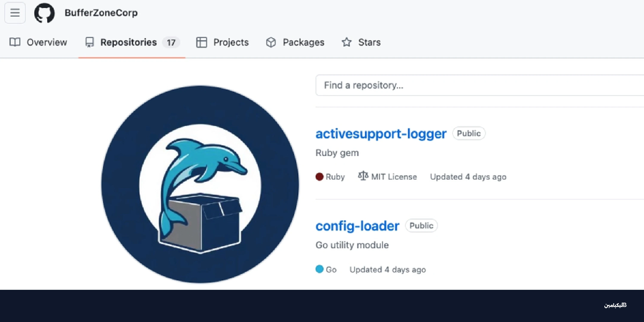Go to the Packages tab
The height and width of the screenshot is (322, 644).
pos(295,42)
